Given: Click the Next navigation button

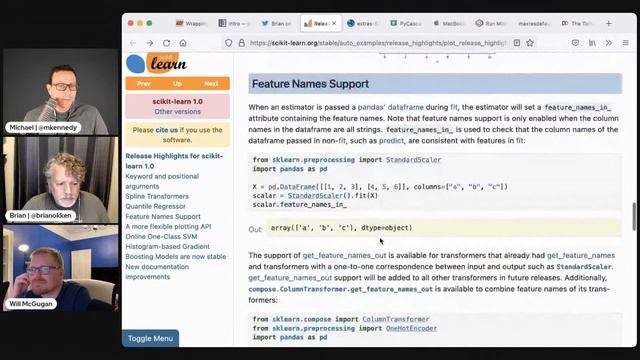Looking at the screenshot, I should pos(211,84).
